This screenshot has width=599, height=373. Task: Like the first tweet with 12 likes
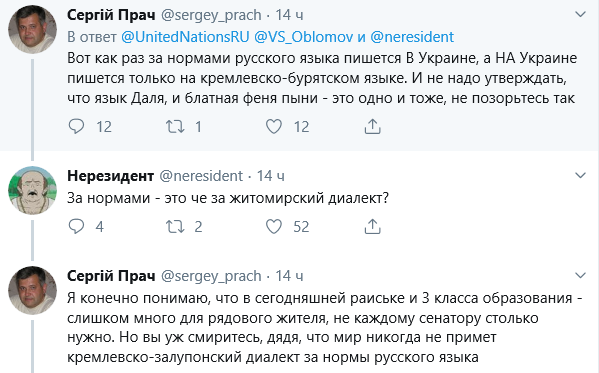pyautogui.click(x=274, y=126)
